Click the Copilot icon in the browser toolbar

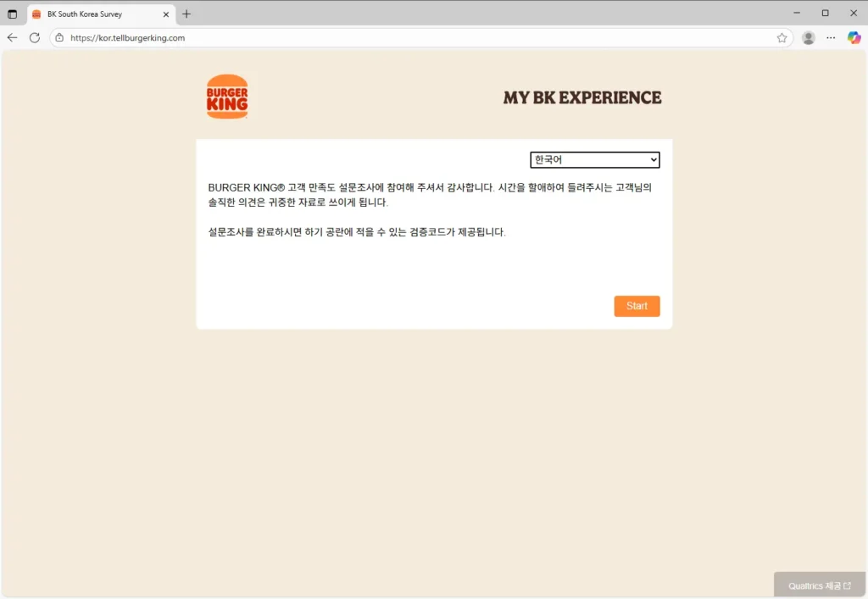[x=854, y=37]
